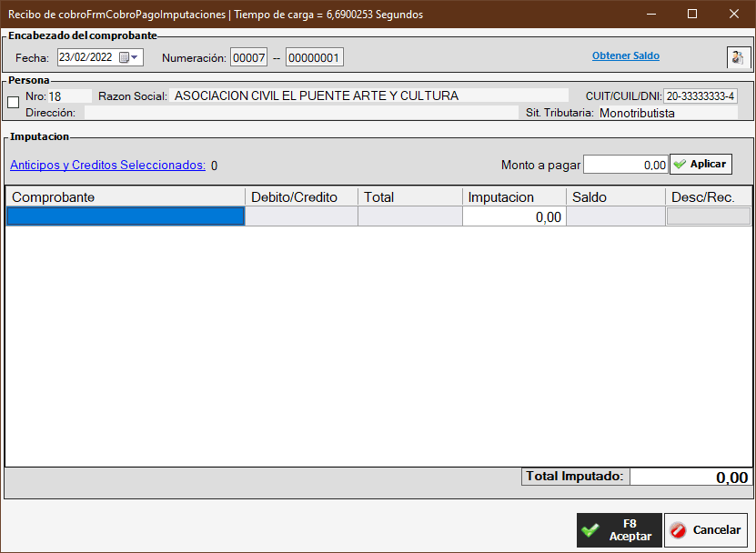Click the Debito/Credito column header
The width and height of the screenshot is (756, 553).
(x=301, y=196)
